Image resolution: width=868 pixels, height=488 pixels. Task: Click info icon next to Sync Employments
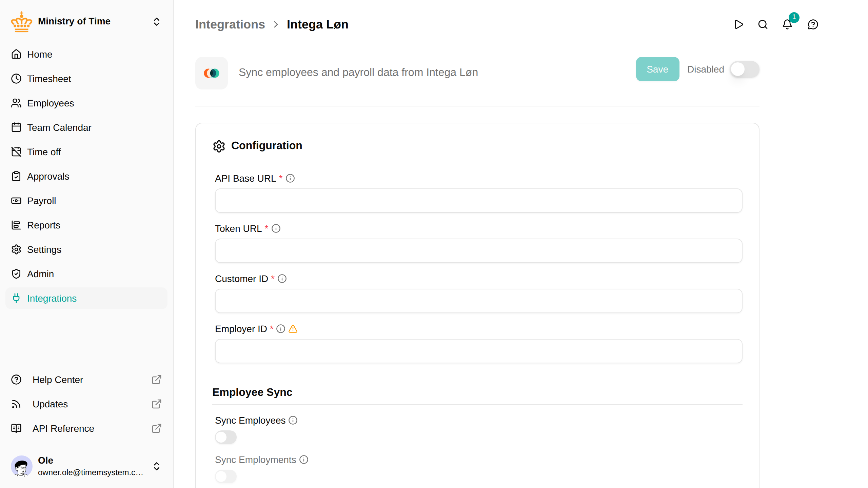pos(304,460)
